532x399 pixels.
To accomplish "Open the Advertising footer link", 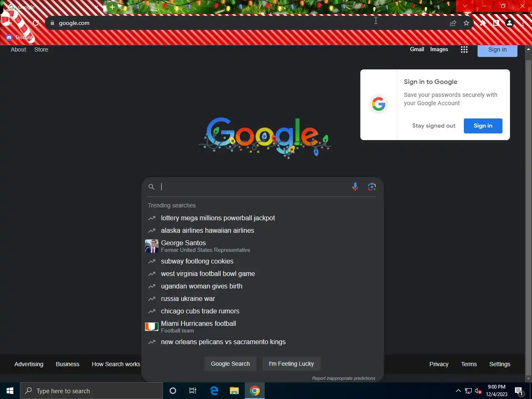I will click(x=29, y=364).
